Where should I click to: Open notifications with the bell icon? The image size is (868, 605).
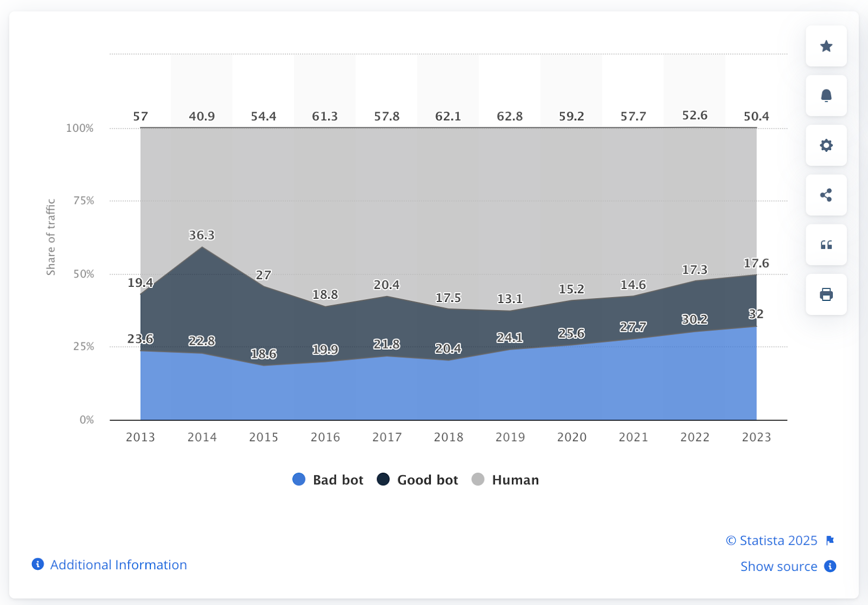826,95
